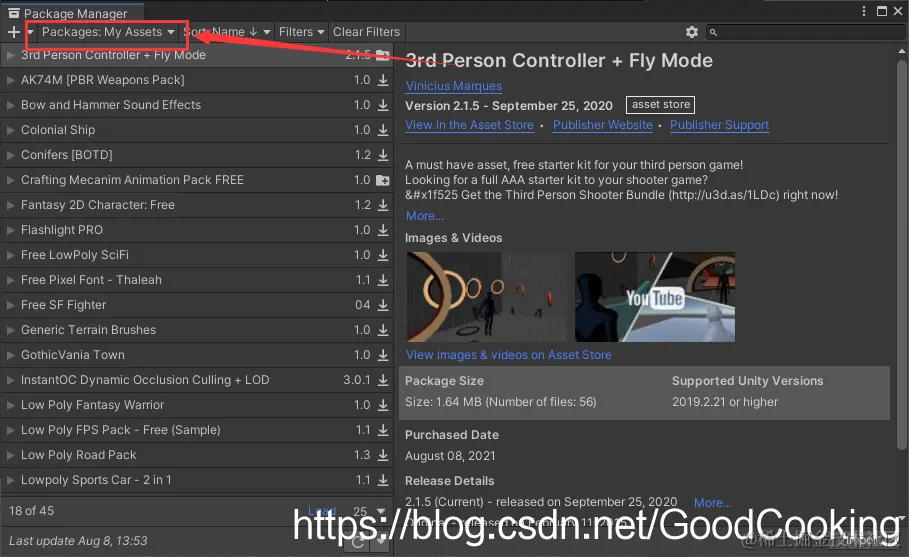Viewport: 909px width, 557px height.
Task: Download AK74M [PBR Weapons Pack]
Action: click(x=383, y=80)
